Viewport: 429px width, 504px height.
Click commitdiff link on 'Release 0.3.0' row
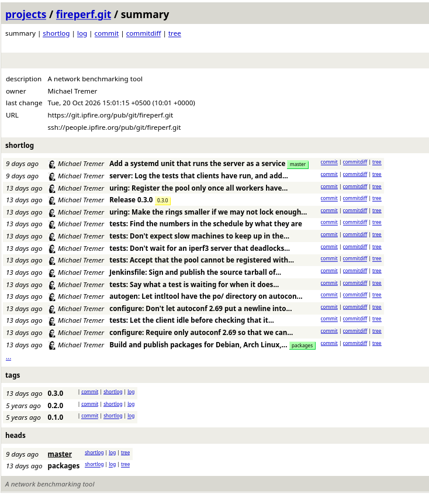tap(355, 199)
